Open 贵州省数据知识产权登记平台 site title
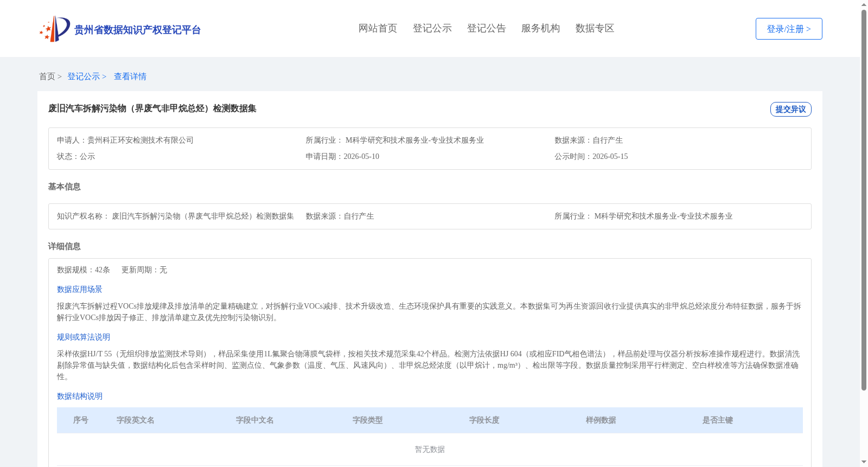Viewport: 868px width, 467px height. [x=137, y=30]
